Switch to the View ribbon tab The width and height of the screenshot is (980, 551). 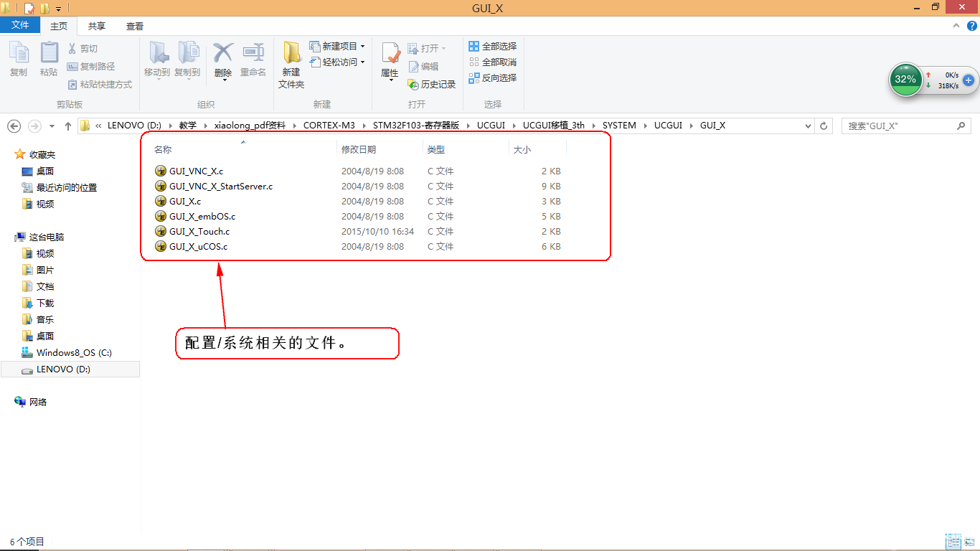click(x=135, y=26)
